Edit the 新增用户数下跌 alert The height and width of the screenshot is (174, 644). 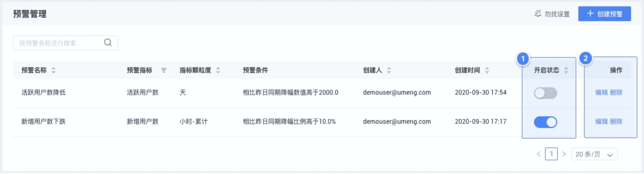pos(601,121)
